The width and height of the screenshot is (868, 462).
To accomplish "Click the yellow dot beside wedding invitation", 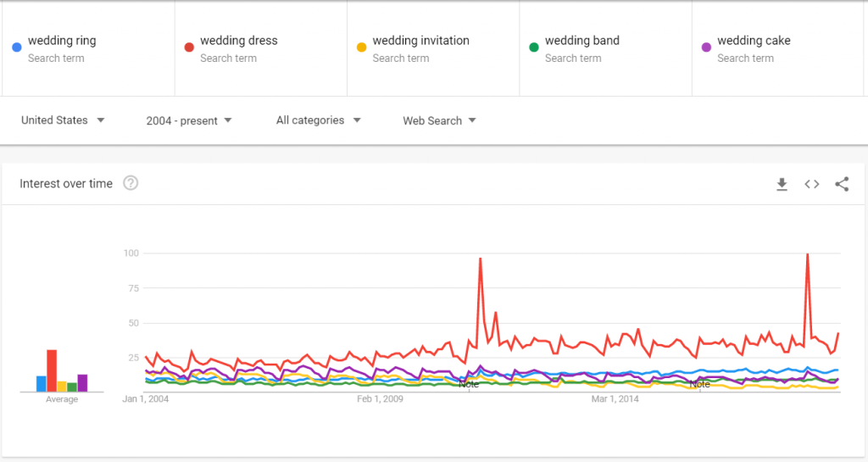I will tap(361, 47).
